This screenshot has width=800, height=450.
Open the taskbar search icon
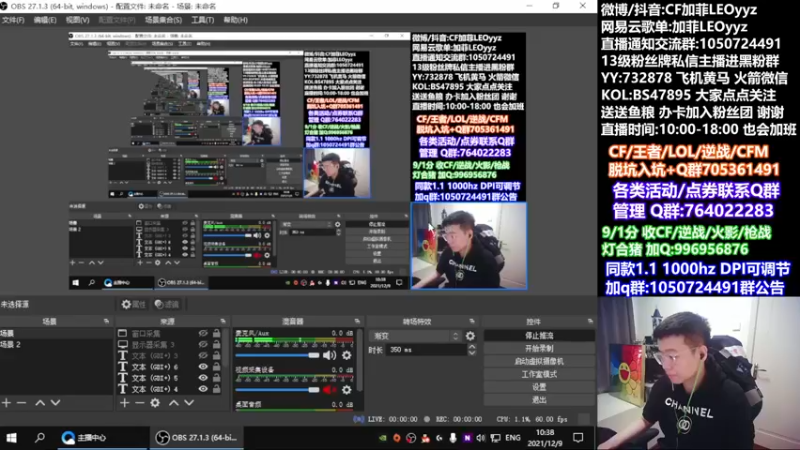[x=39, y=438]
